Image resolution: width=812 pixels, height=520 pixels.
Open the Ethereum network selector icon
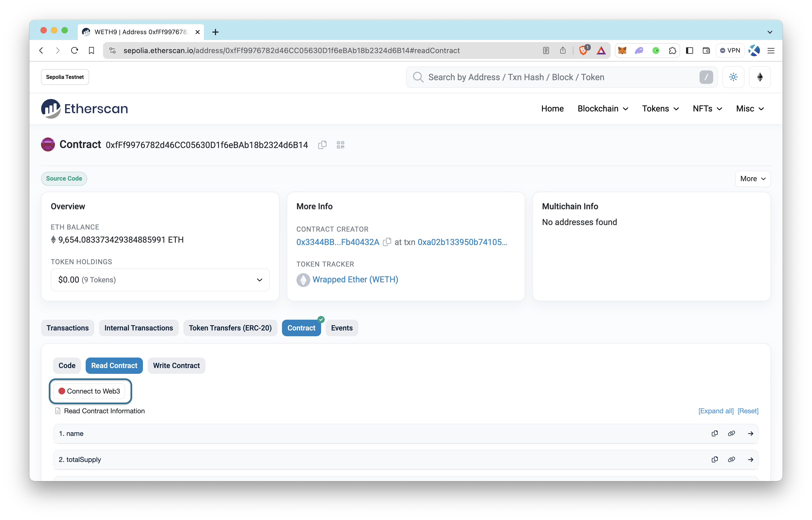pyautogui.click(x=760, y=77)
